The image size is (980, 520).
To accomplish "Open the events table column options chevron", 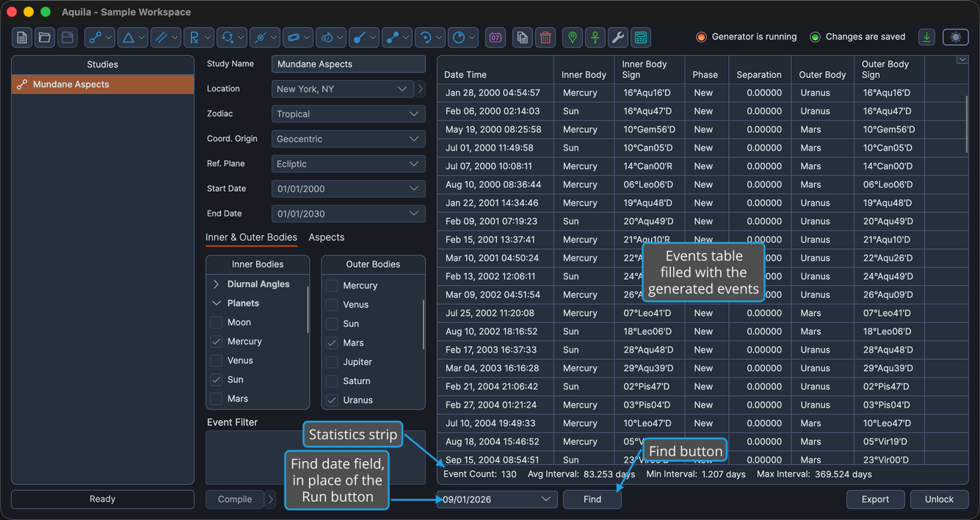I will click(962, 60).
